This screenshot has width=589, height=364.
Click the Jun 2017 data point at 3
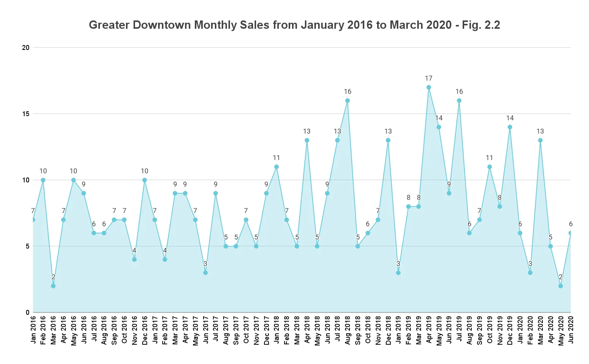point(205,273)
